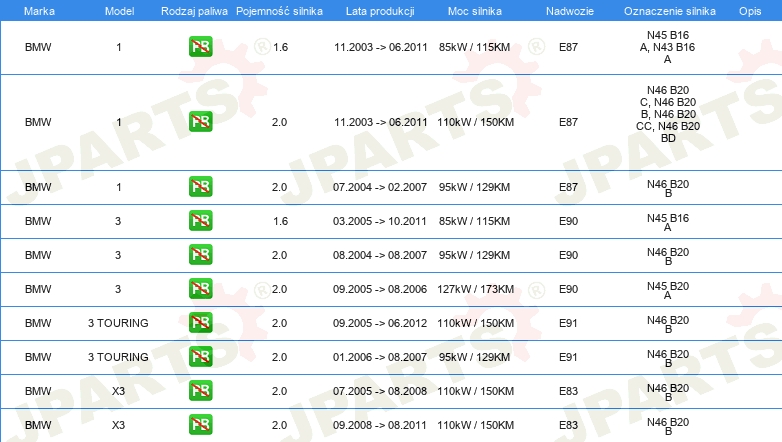The width and height of the screenshot is (782, 442).
Task: Click the Pojemność silnika column header
Action: [x=279, y=11]
